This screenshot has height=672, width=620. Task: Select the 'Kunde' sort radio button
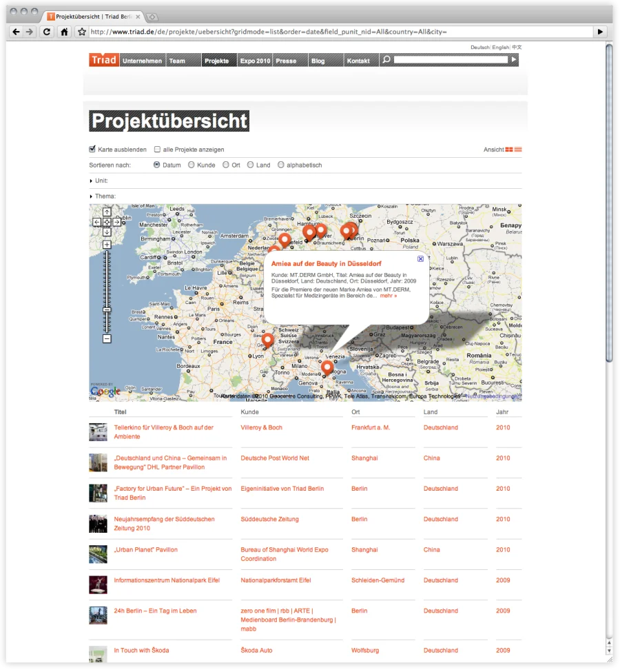click(192, 165)
